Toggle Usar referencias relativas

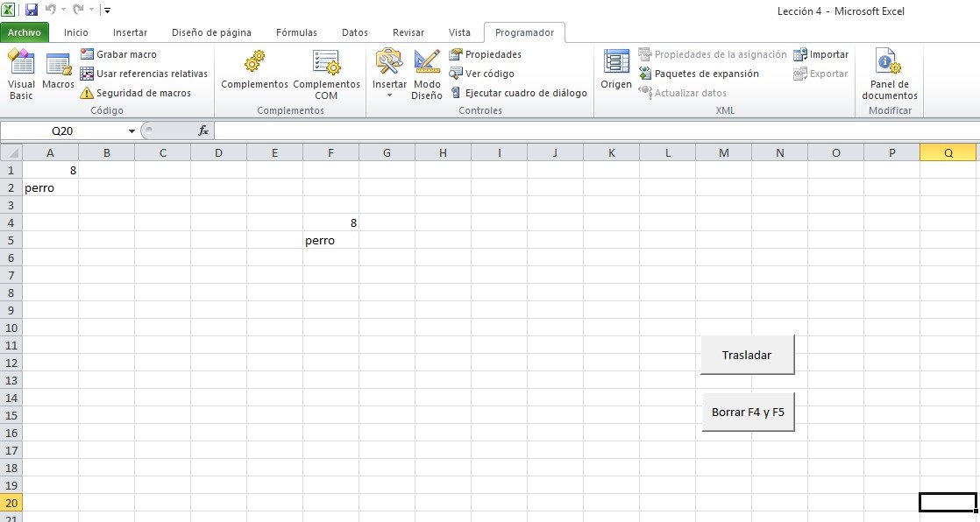pos(144,74)
